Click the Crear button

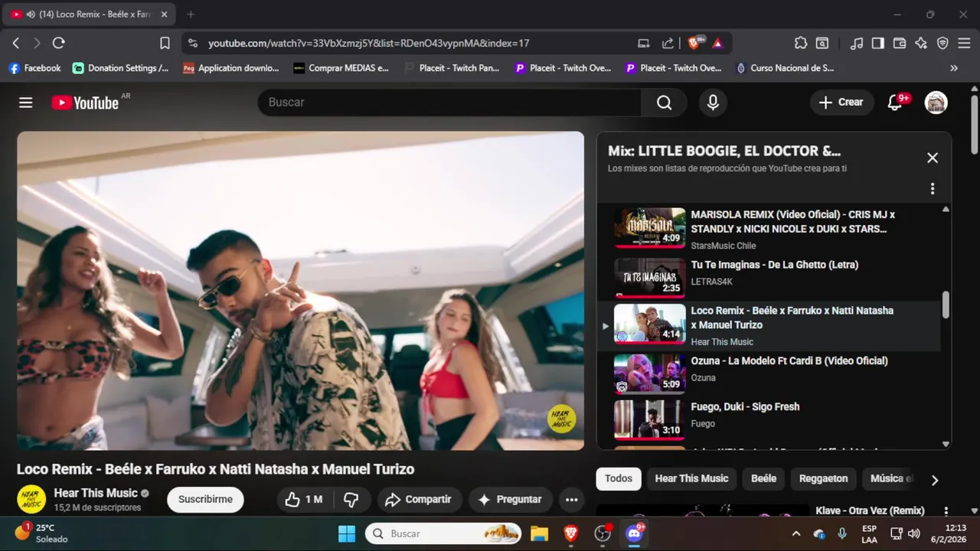tap(841, 103)
